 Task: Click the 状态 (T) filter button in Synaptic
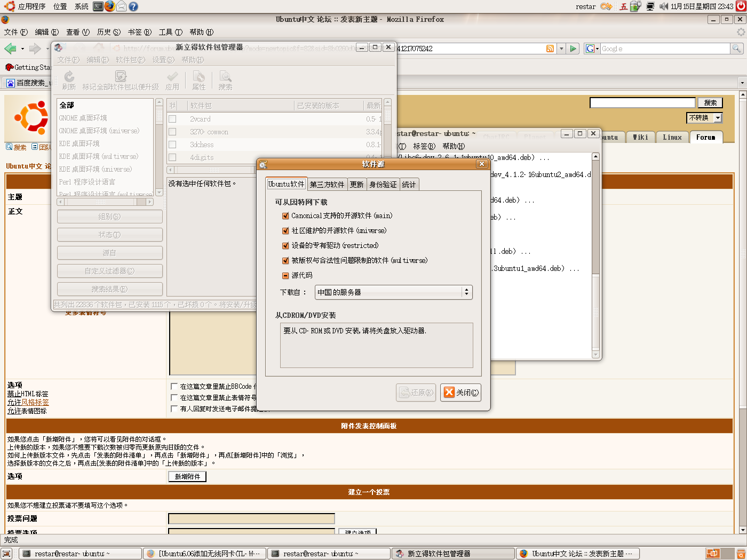110,235
